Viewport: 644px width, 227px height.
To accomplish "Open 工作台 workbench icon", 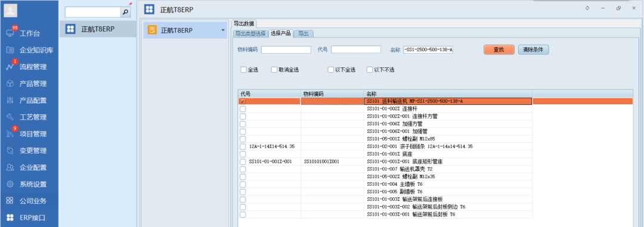I will coord(10,33).
